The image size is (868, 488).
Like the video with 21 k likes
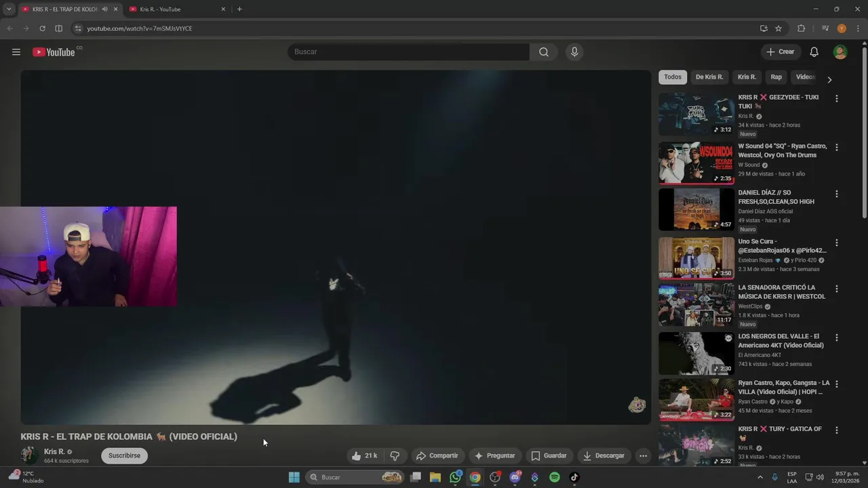click(x=364, y=455)
